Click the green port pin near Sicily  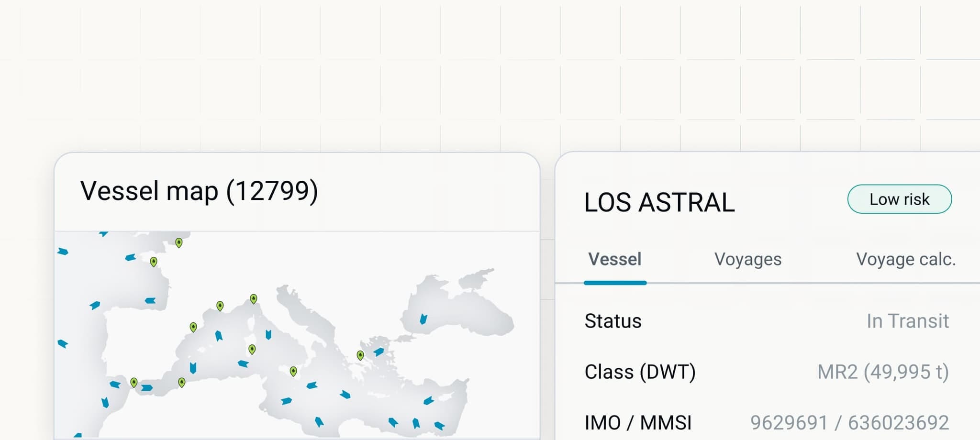pyautogui.click(x=293, y=371)
